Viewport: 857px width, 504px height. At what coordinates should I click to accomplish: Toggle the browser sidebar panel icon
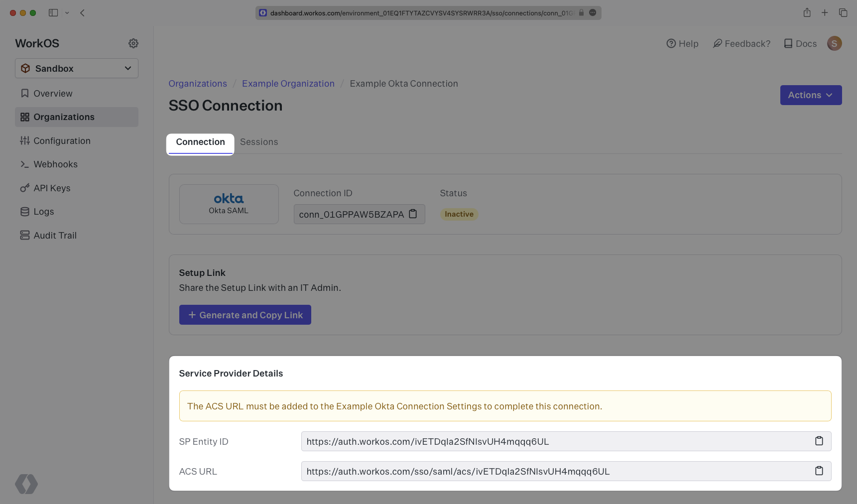(53, 13)
